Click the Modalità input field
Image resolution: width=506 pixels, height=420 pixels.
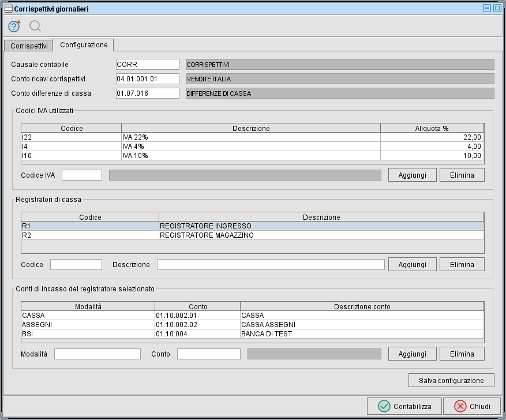pyautogui.click(x=98, y=354)
